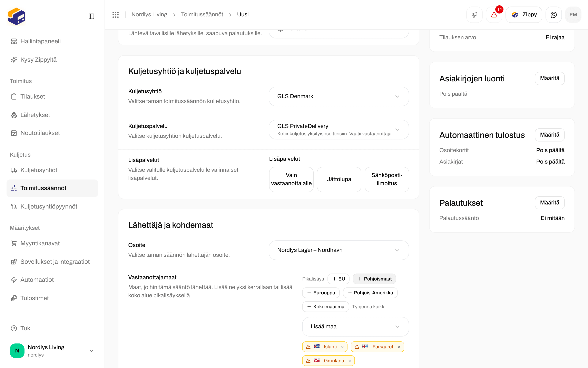Open Tuki support page
The width and height of the screenshot is (588, 368).
52,328
